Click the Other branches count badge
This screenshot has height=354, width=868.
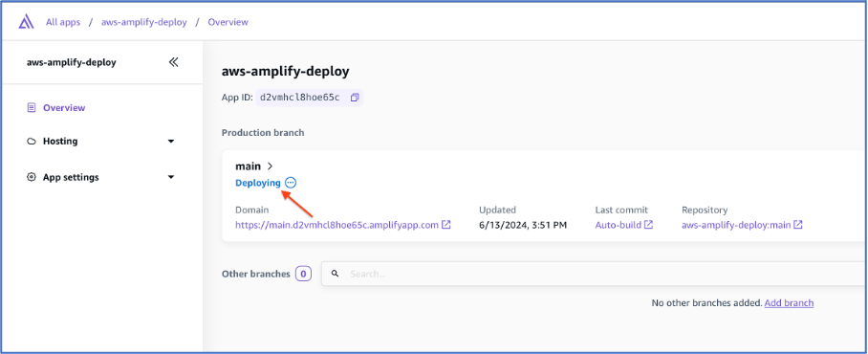tap(303, 274)
